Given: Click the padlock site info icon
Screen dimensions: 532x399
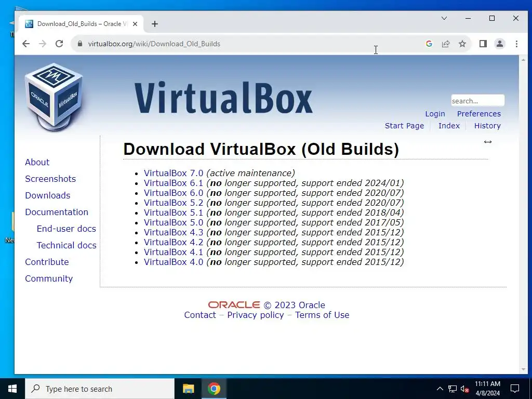Looking at the screenshot, I should coord(79,44).
